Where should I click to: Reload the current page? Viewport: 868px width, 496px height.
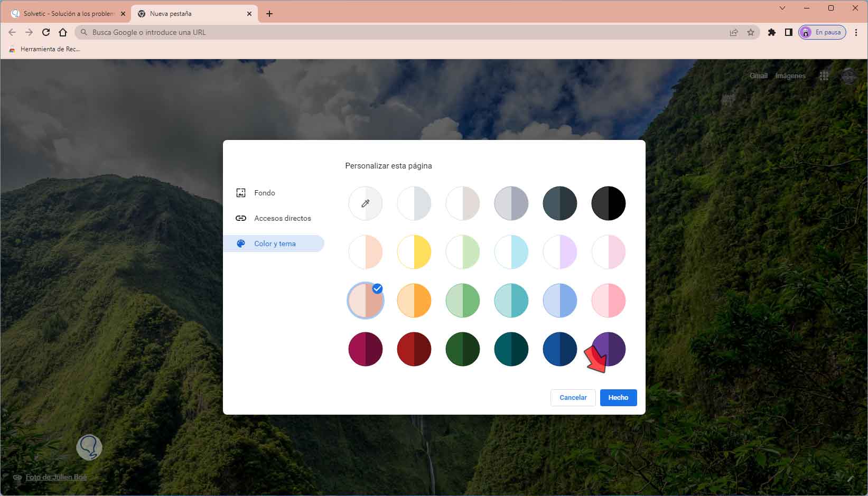[46, 32]
